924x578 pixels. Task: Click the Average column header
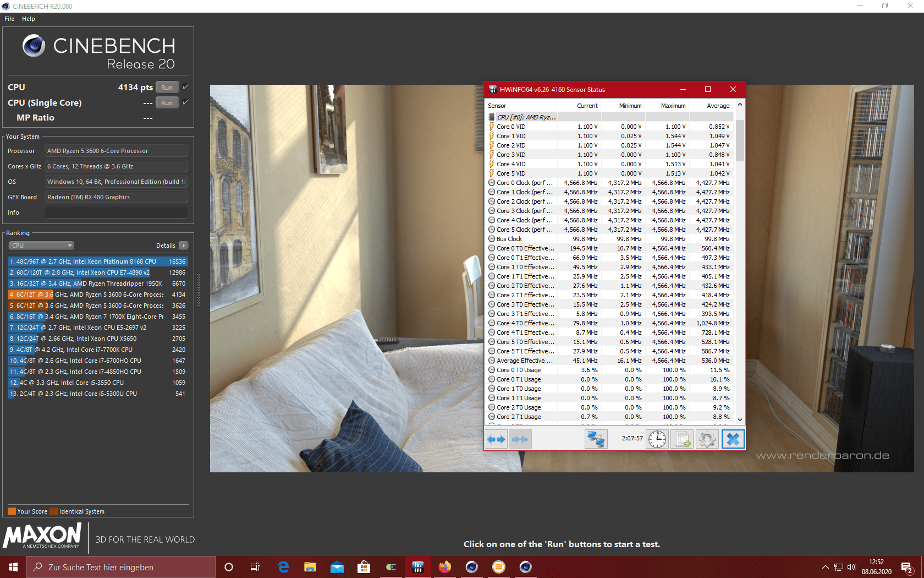coord(711,106)
